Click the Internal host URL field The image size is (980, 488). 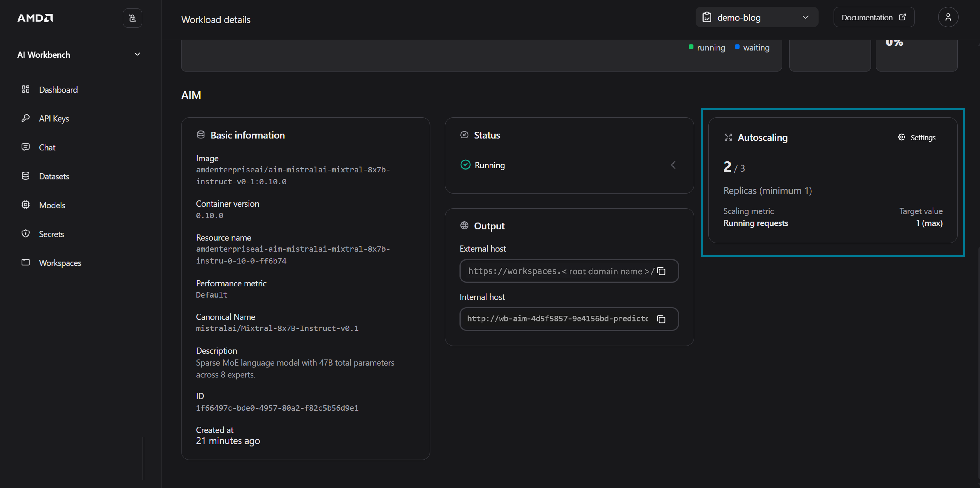click(x=557, y=319)
